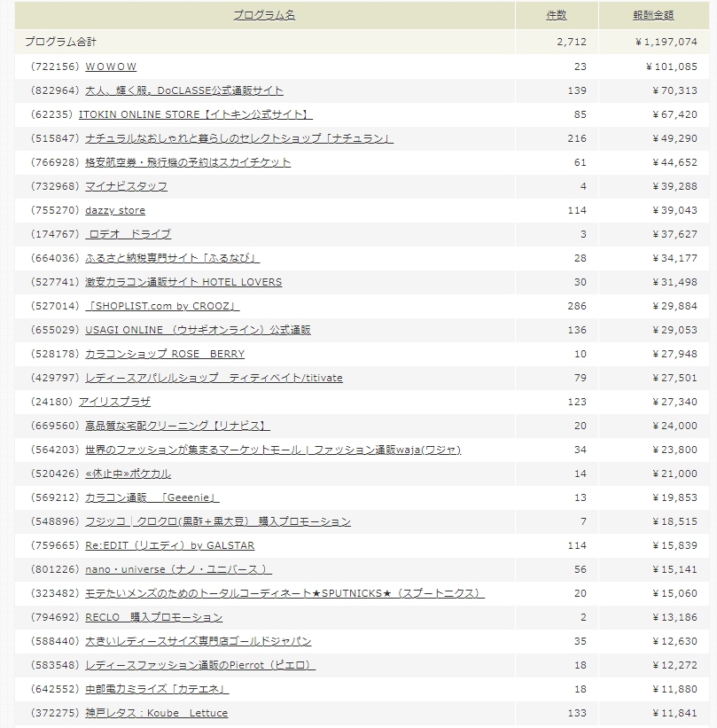Image resolution: width=717 pixels, height=728 pixels.
Task: Open the titivate apparel shop link
Action: [x=214, y=378]
